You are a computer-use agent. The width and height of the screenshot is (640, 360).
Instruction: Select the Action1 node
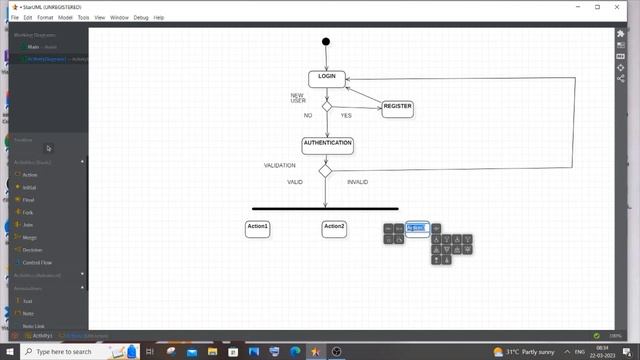pos(258,229)
